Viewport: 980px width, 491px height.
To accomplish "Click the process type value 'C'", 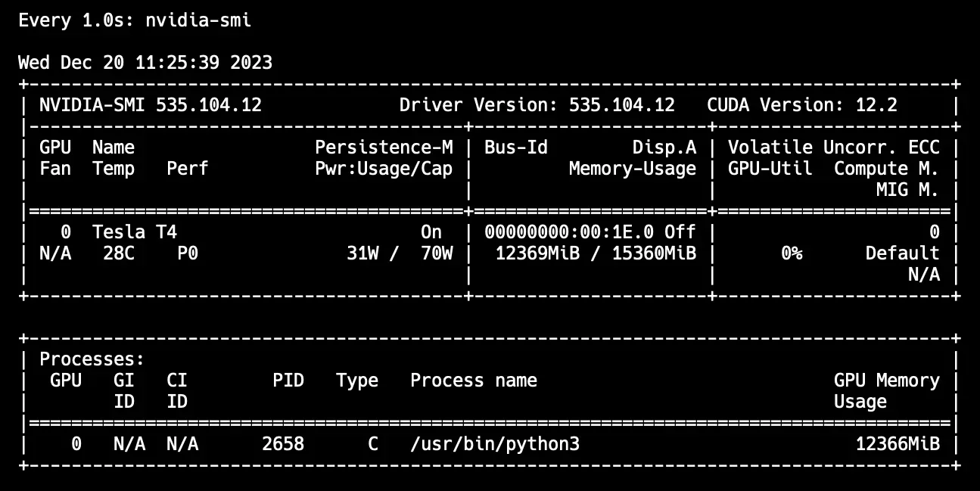I will point(373,443).
